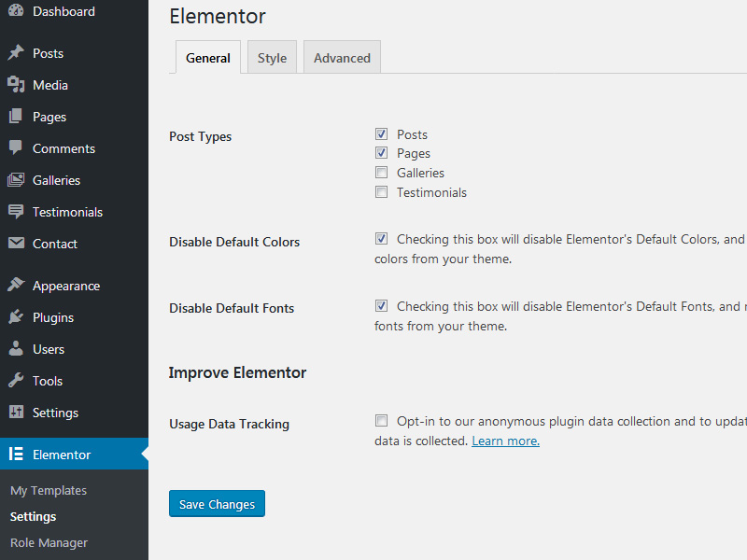Switch to the Style tab
Image resolution: width=747 pixels, height=560 pixels.
[x=272, y=58]
